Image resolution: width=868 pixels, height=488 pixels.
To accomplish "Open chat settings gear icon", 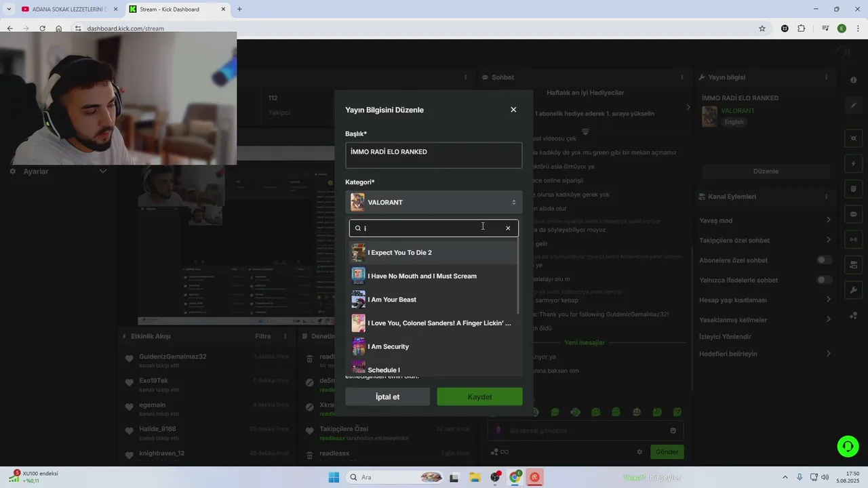I will (x=639, y=451).
